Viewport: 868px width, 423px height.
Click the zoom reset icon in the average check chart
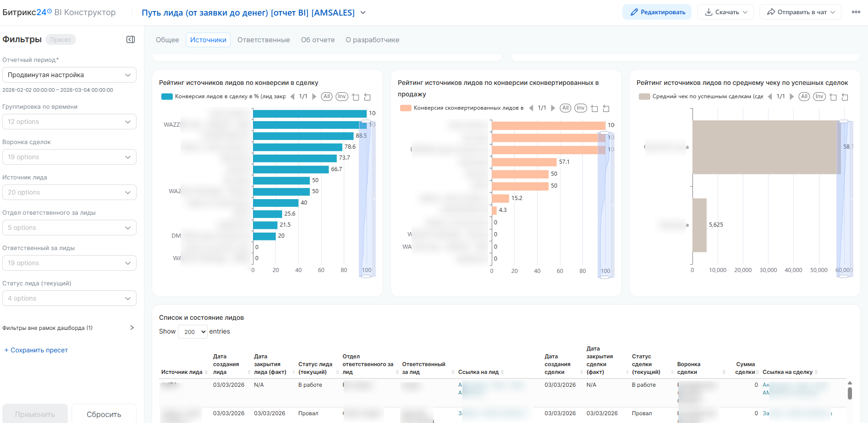845,97
